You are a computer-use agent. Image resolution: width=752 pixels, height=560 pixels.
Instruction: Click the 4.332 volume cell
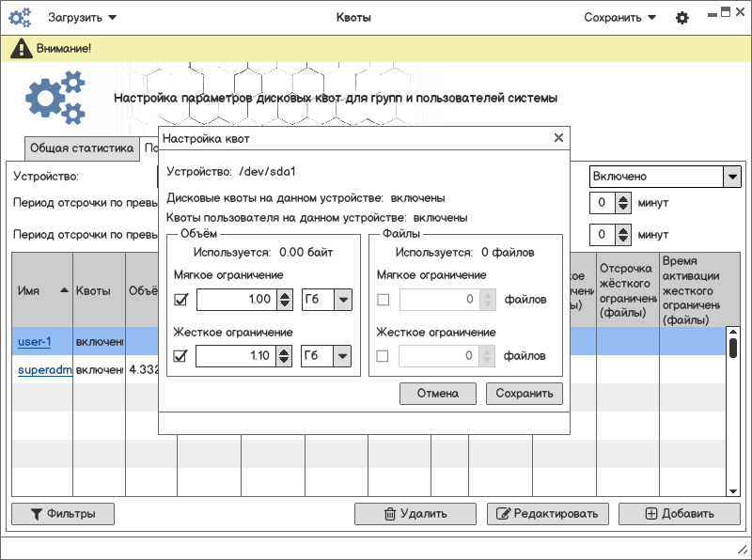pyautogui.click(x=143, y=370)
